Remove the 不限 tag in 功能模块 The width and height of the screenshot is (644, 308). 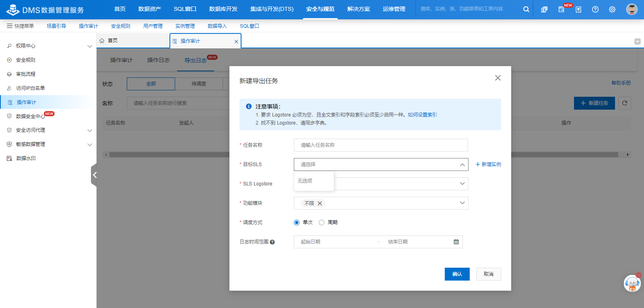320,204
